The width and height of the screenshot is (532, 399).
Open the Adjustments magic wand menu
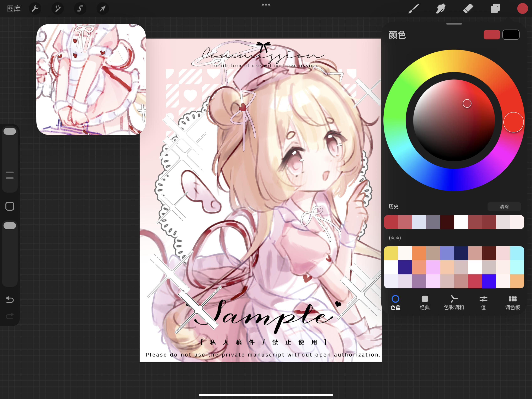coord(58,9)
